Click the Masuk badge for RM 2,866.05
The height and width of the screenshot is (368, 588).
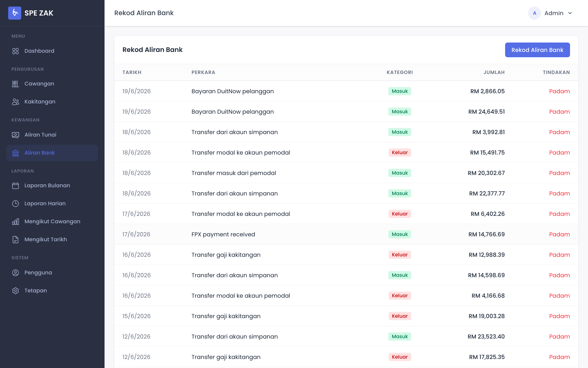400,91
